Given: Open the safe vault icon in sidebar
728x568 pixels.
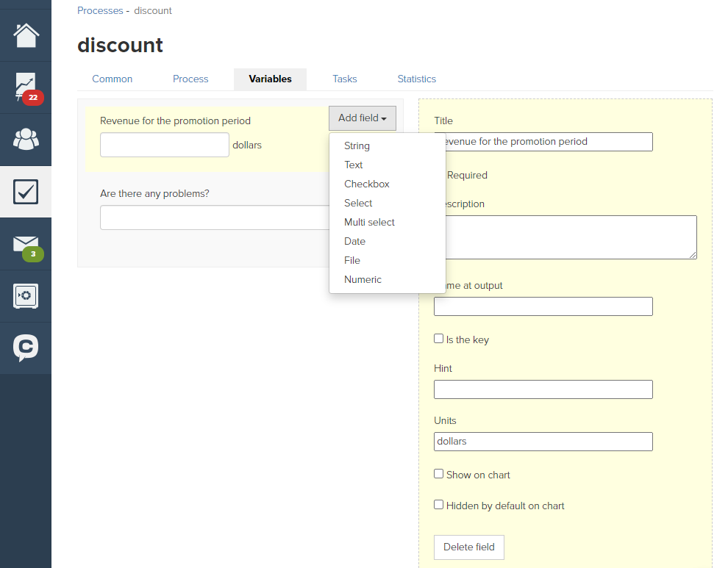Looking at the screenshot, I should point(26,296).
